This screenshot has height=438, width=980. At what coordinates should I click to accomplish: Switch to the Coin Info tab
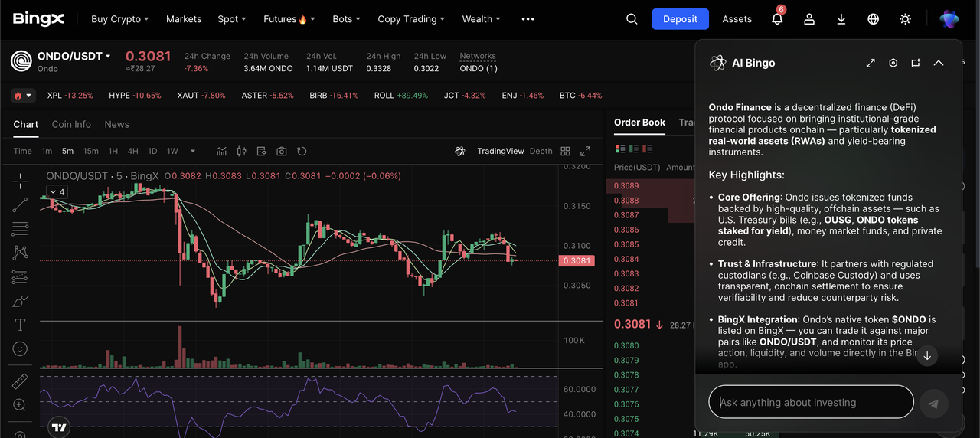point(71,124)
